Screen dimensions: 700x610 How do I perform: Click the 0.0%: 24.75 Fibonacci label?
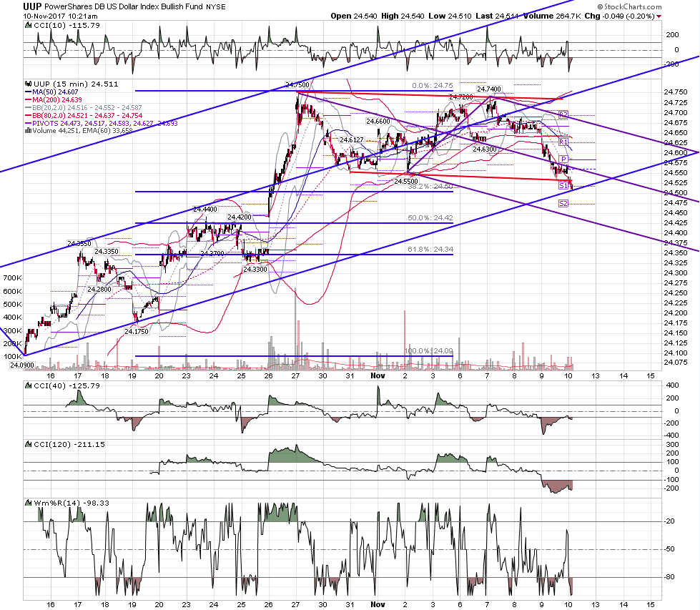tap(432, 86)
